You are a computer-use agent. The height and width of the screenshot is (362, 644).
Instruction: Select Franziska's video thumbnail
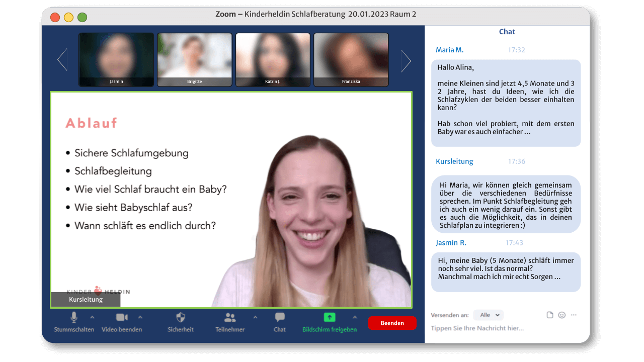pyautogui.click(x=351, y=60)
